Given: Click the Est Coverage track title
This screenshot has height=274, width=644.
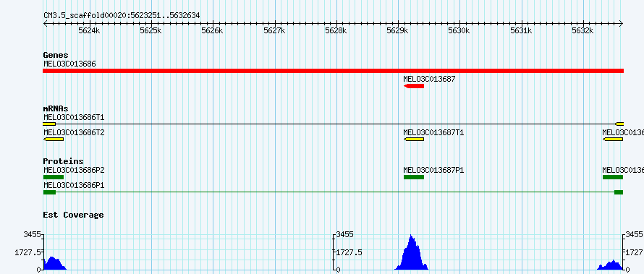Looking at the screenshot, I should point(73,215).
